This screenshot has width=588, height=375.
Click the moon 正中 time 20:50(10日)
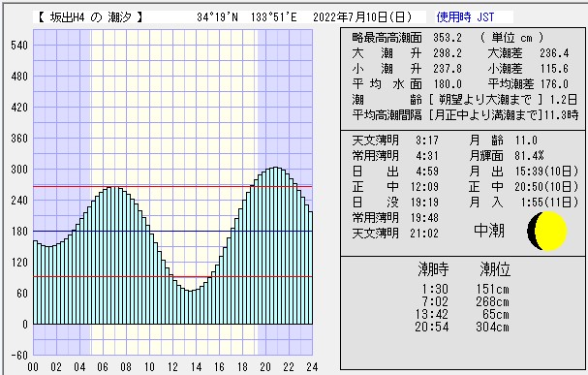tap(546, 187)
